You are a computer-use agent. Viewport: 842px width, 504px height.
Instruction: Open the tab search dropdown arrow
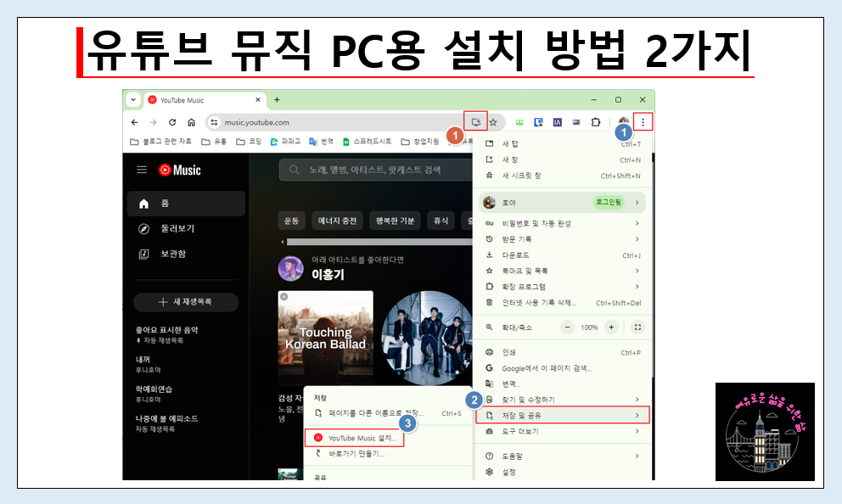[x=133, y=100]
